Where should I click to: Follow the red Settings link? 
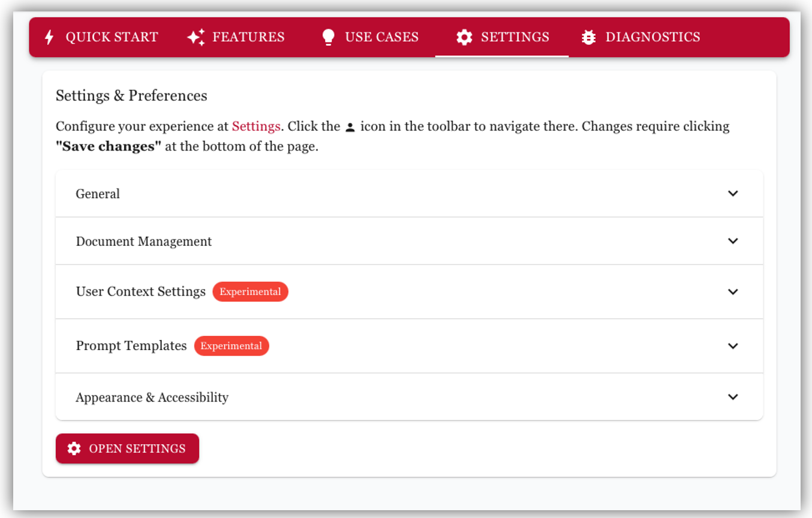[256, 127]
